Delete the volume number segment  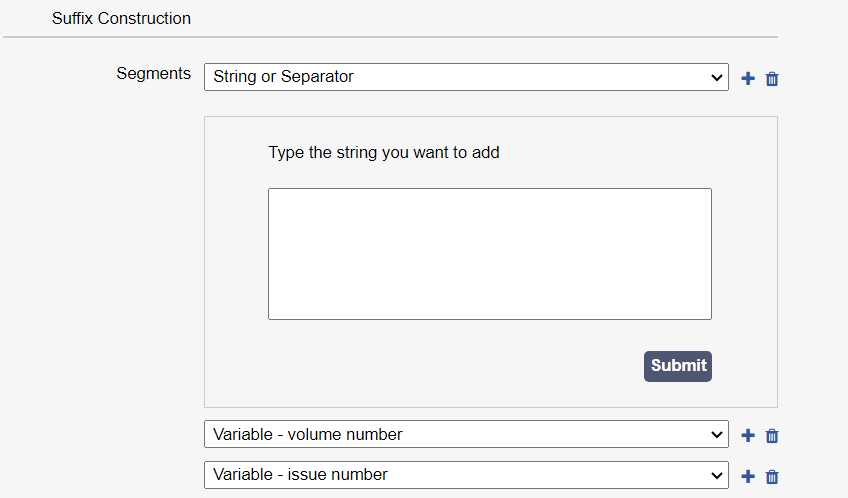point(772,435)
